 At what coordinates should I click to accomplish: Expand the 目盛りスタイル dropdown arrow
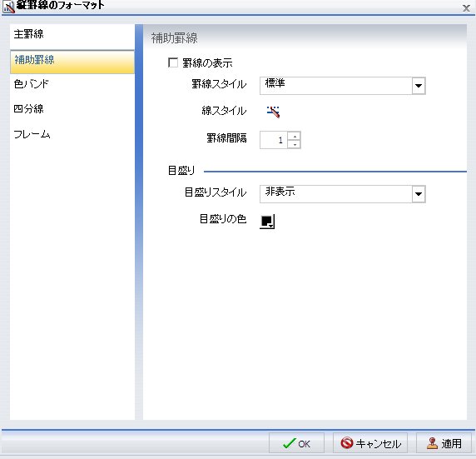419,194
